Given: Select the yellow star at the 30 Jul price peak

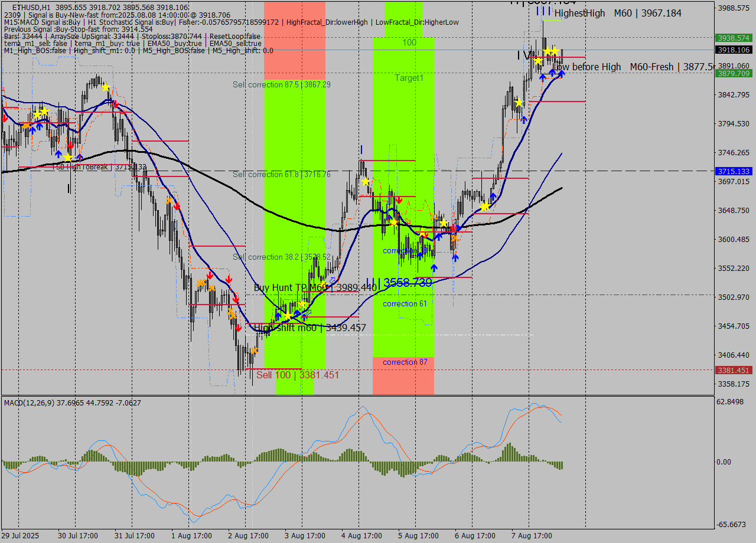Looking at the screenshot, I should click(43, 111).
